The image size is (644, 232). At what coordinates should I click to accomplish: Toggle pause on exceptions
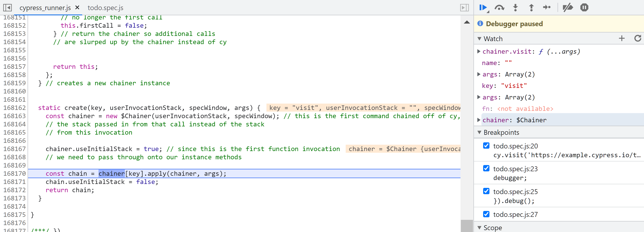click(x=584, y=8)
